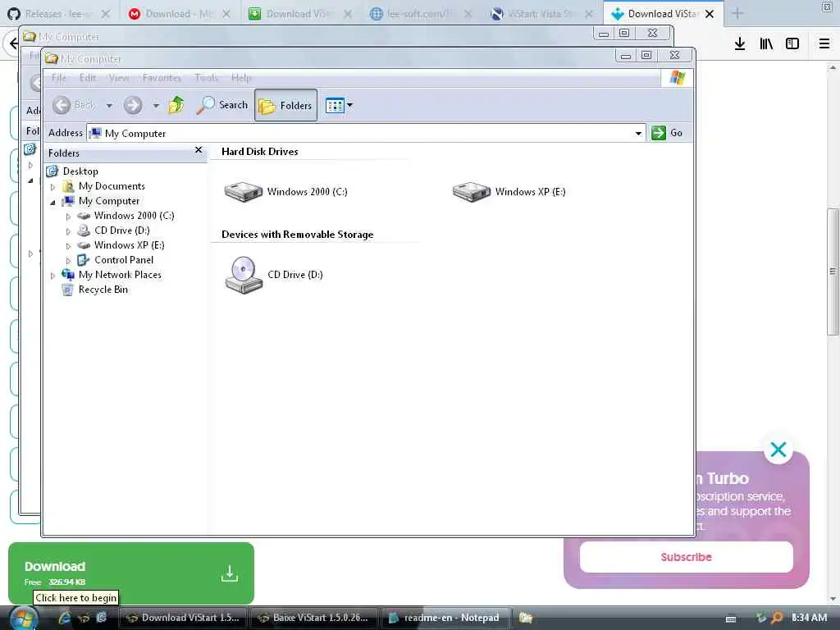
Task: Open the Favorites menu
Action: [162, 78]
